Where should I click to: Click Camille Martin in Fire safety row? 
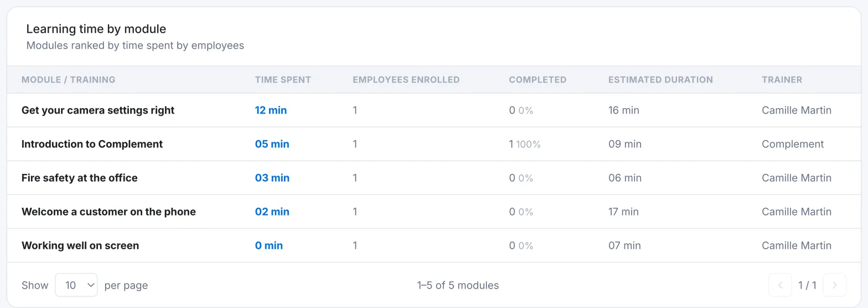click(x=797, y=178)
